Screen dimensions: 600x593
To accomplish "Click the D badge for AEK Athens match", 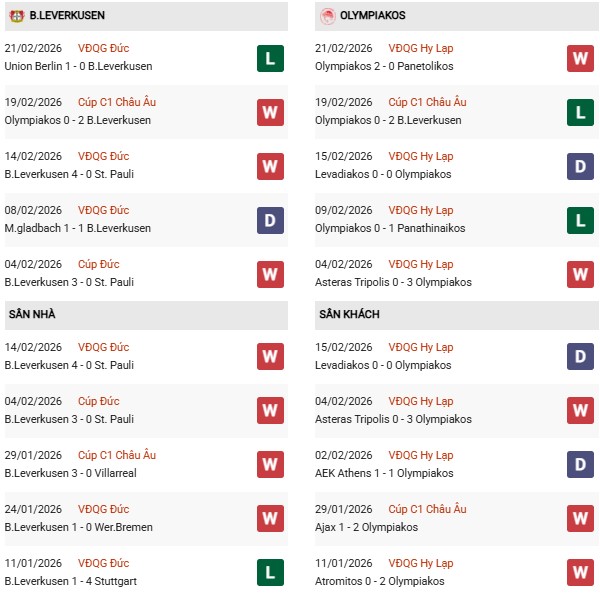I will (580, 465).
